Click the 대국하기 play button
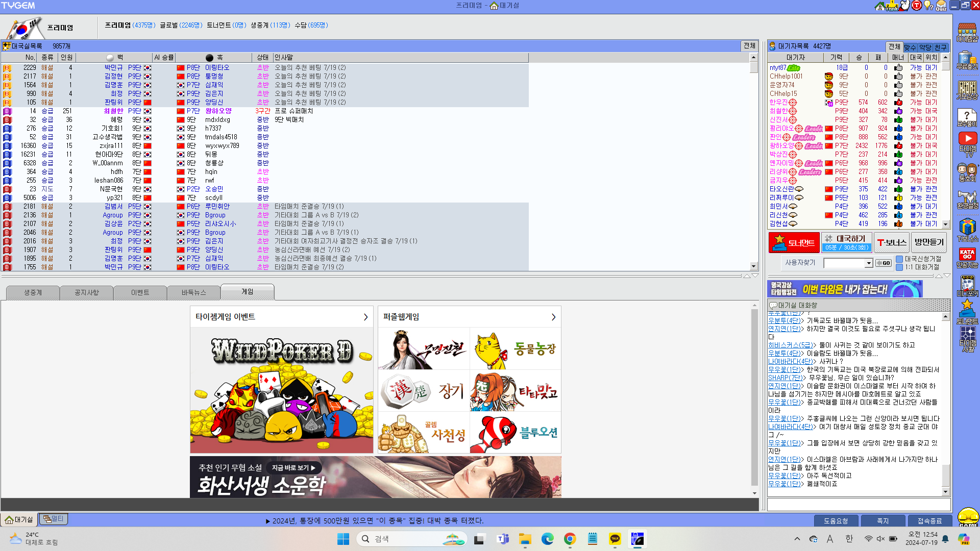The width and height of the screenshot is (980, 551). click(847, 243)
